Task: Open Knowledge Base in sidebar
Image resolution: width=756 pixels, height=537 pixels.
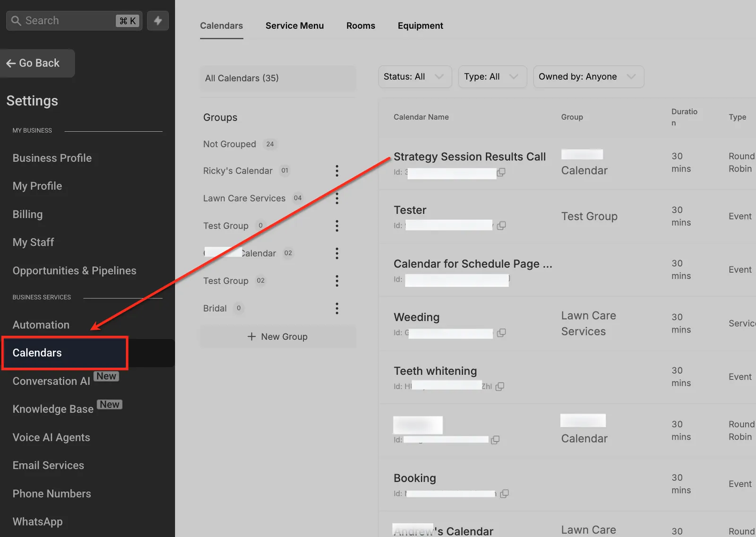Action: (x=53, y=409)
